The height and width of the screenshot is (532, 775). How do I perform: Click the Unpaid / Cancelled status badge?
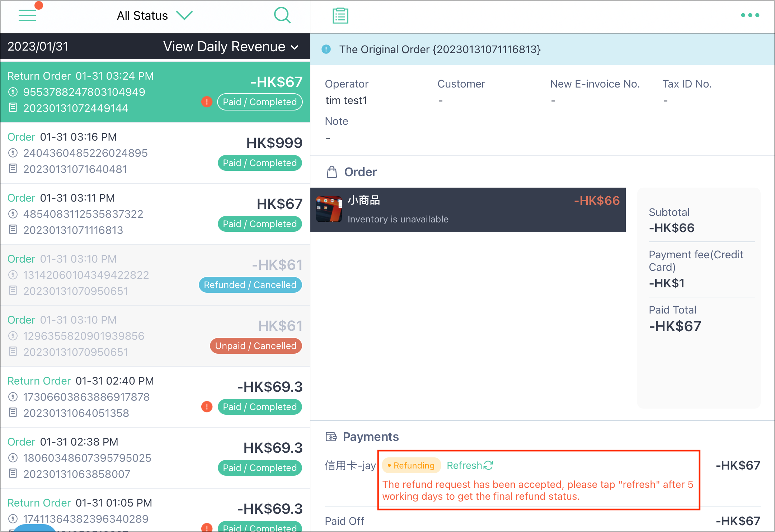click(x=256, y=346)
